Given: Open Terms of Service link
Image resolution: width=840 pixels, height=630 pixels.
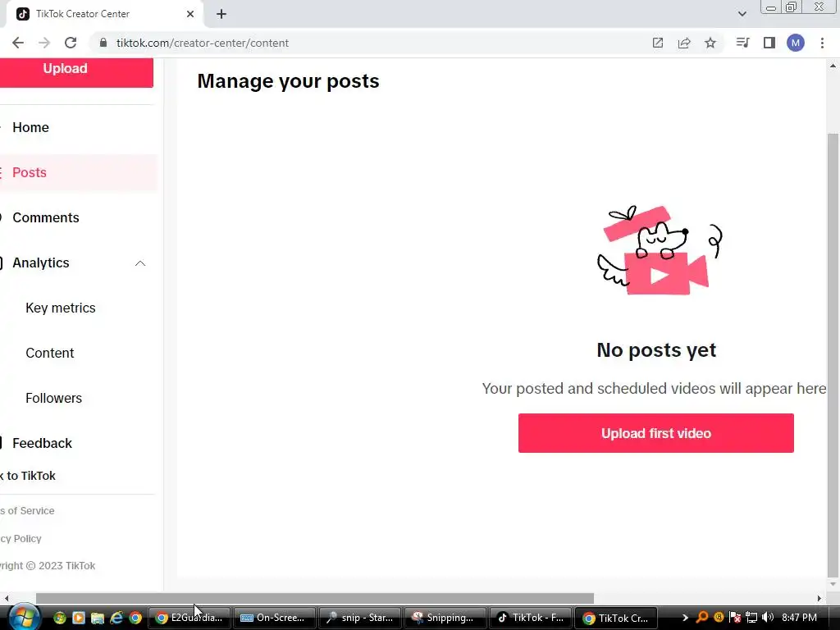Looking at the screenshot, I should [x=27, y=510].
